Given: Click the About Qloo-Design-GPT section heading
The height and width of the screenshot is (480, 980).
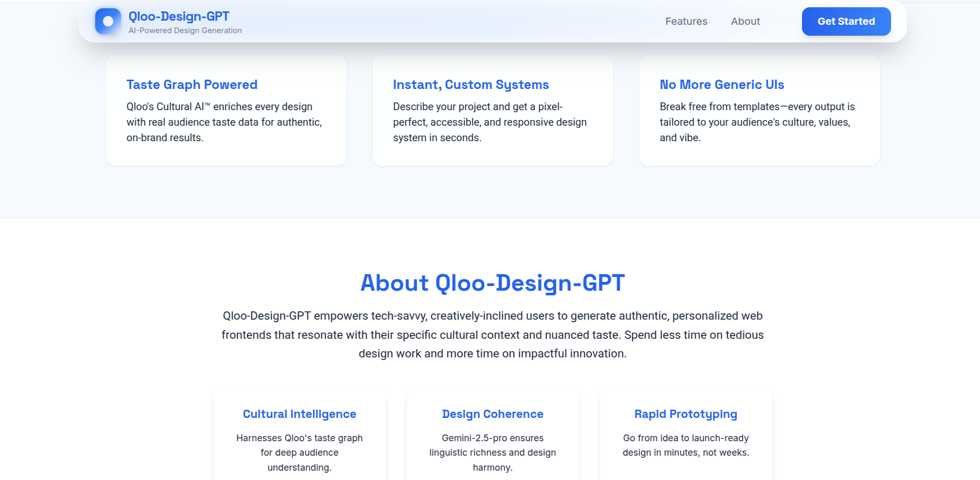Looking at the screenshot, I should 493,283.
